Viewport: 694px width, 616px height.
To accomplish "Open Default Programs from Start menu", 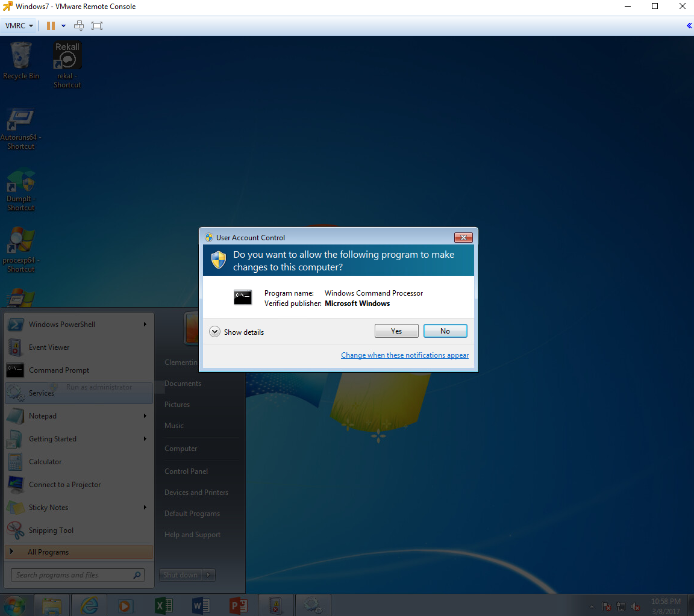I will (x=192, y=514).
